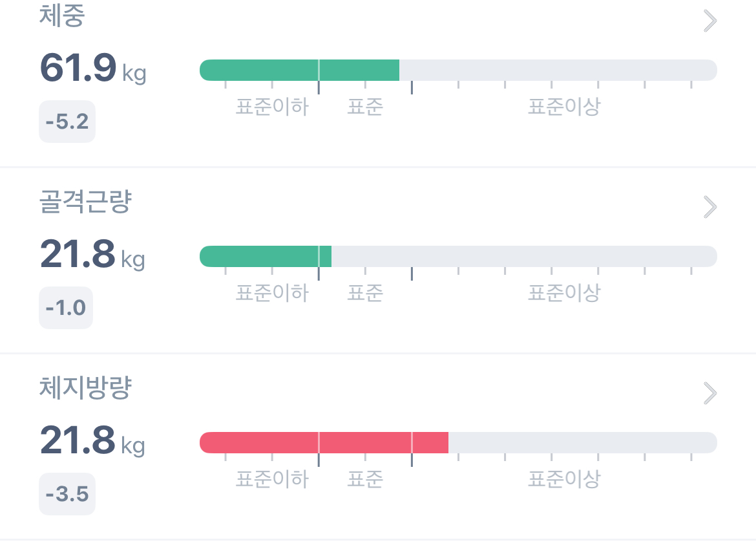This screenshot has width=756, height=560.
Task: Open 골격근량 details via chevron arrow
Action: pos(710,207)
